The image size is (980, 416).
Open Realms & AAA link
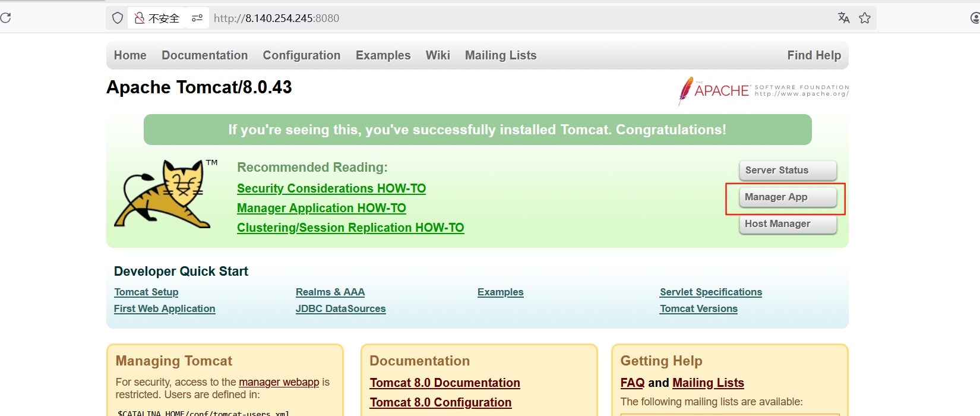pos(330,292)
